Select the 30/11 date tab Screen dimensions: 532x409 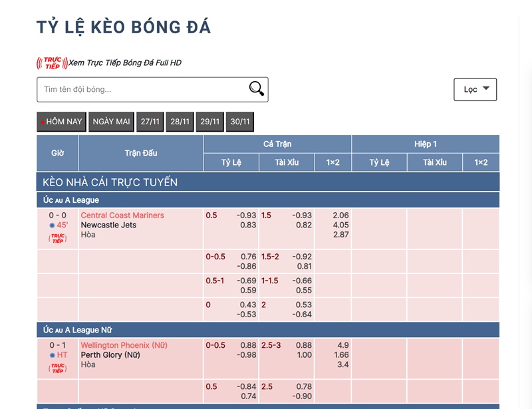[239, 122]
